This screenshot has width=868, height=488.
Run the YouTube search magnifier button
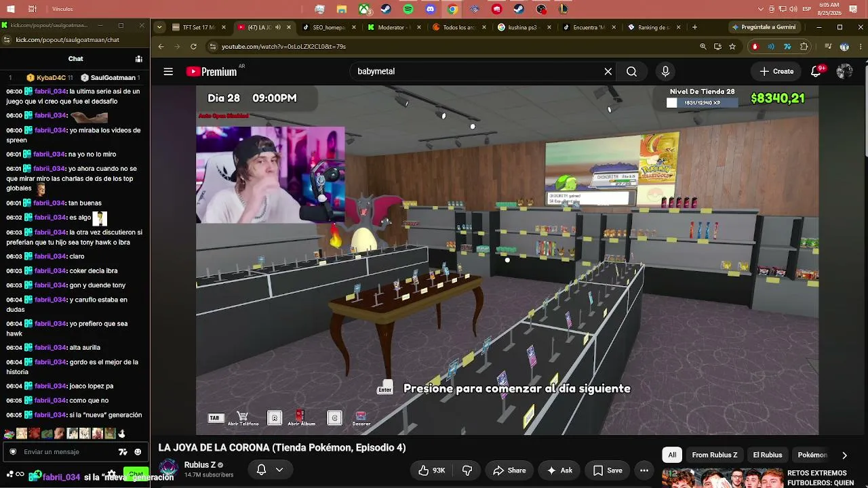click(x=631, y=71)
